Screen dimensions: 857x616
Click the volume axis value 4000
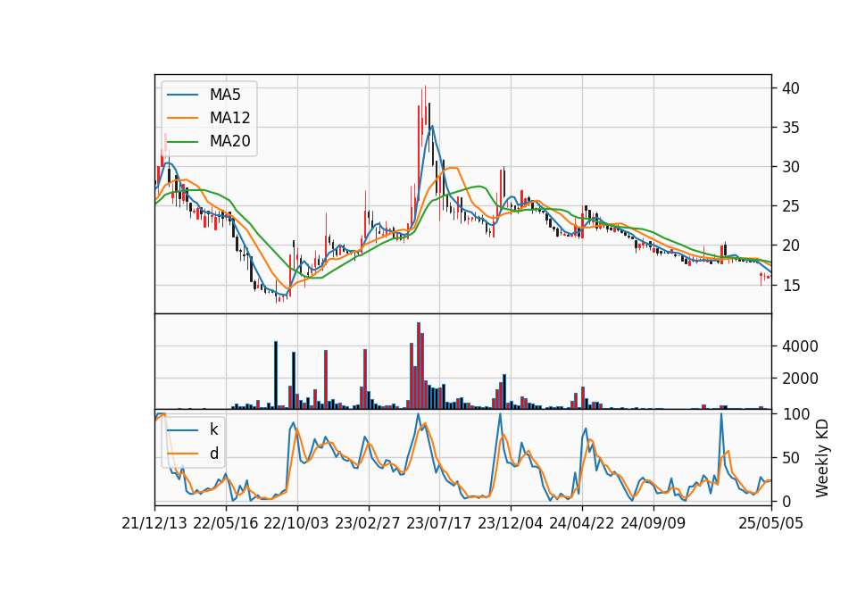coord(800,346)
